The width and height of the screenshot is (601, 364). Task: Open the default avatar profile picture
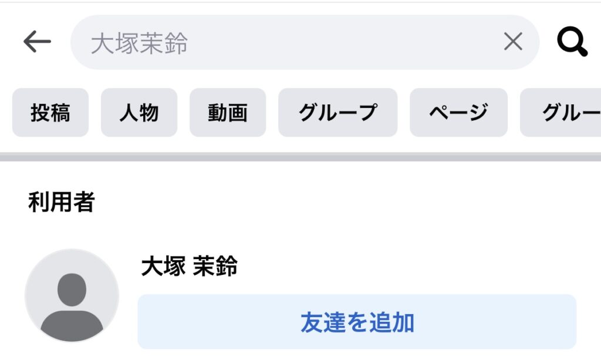pos(72,295)
